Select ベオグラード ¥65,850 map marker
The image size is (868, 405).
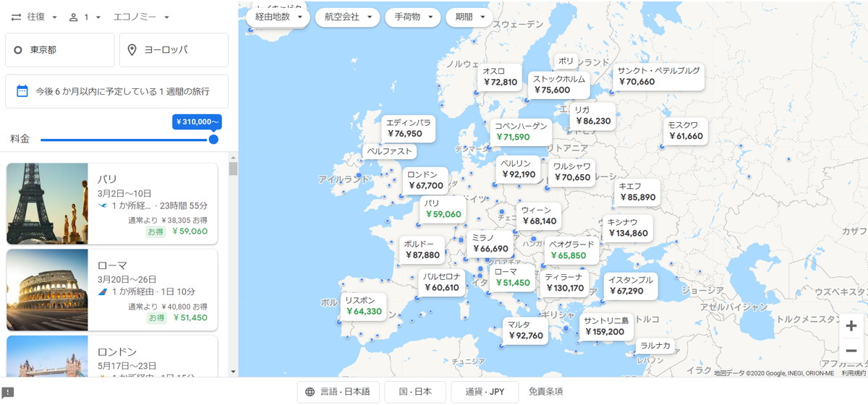click(571, 250)
